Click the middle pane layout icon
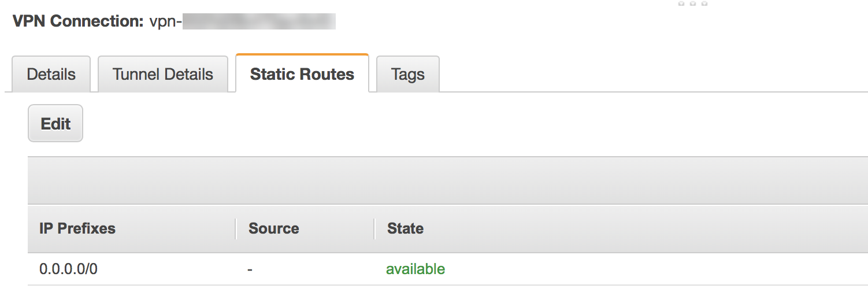Viewport: 868px width, 303px height. 693,3
